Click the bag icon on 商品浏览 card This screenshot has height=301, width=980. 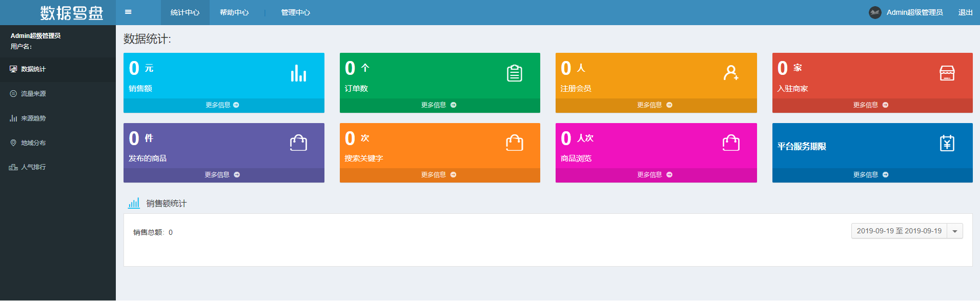coord(731,143)
